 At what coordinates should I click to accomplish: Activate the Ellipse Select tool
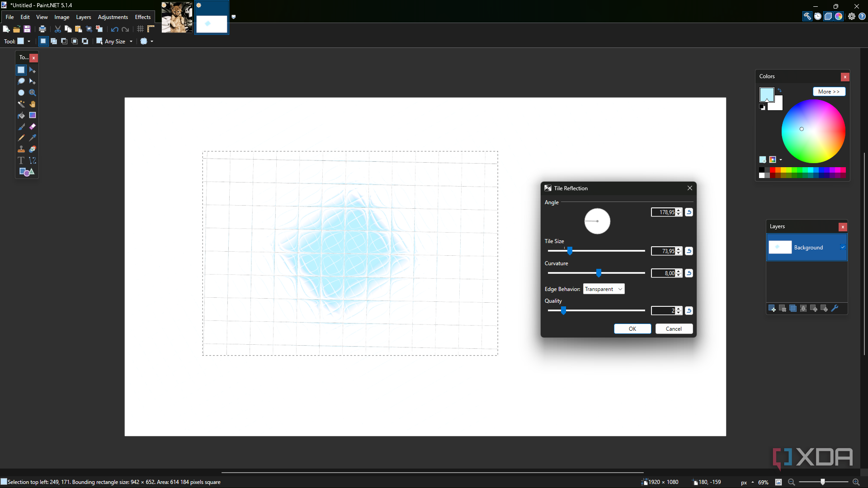pos(21,93)
